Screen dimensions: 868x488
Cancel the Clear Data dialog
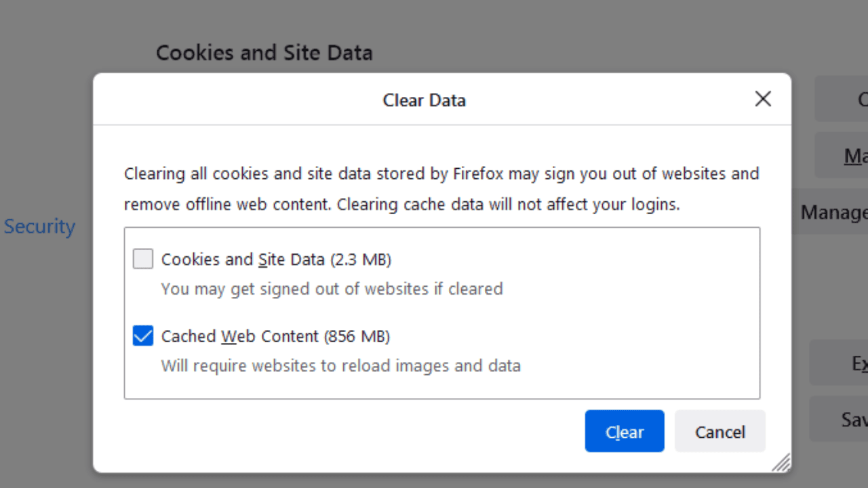pos(720,431)
